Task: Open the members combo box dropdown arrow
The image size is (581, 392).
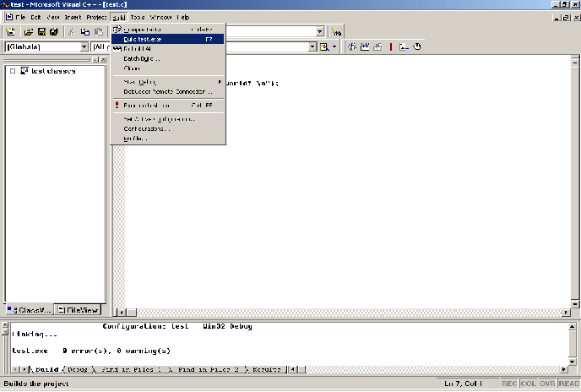Action: 312,46
